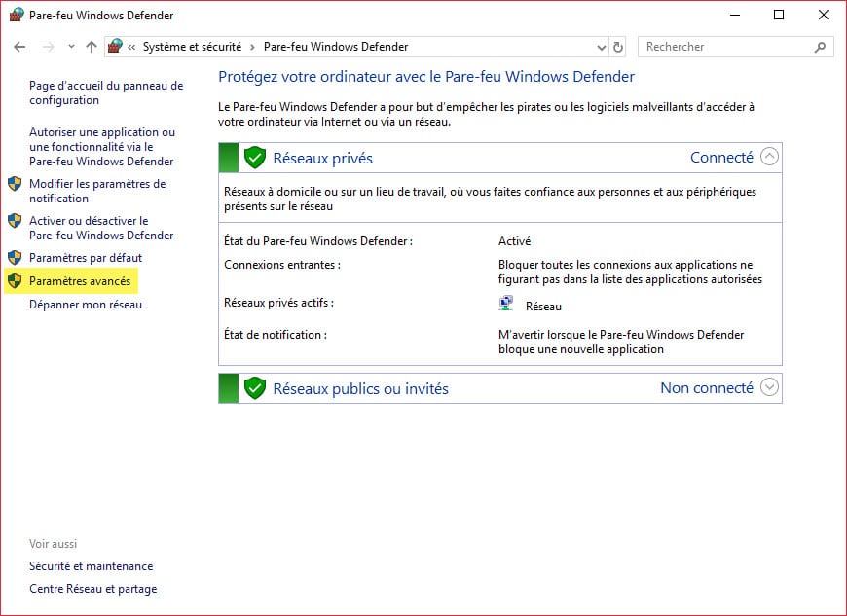Viewport: 847px width, 616px height.
Task: Click the network icon beside Réseau
Action: point(506,304)
